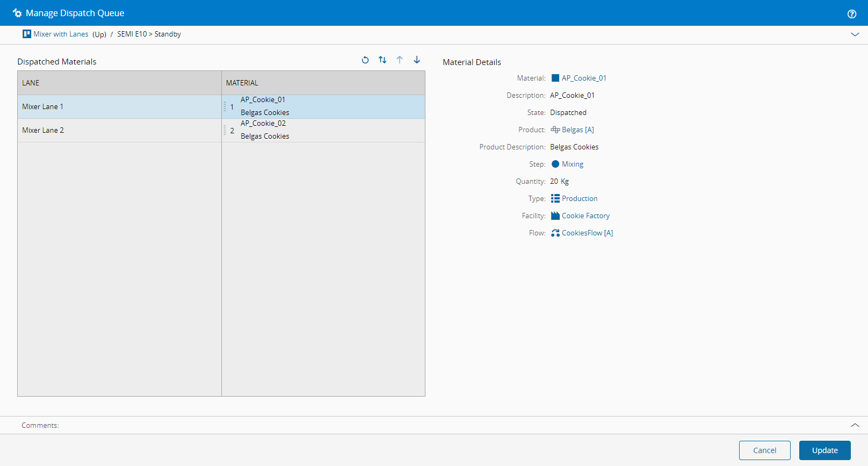Click the drag handle of AP_Cookie_02 row
This screenshot has height=466, width=868.
pyautogui.click(x=225, y=130)
